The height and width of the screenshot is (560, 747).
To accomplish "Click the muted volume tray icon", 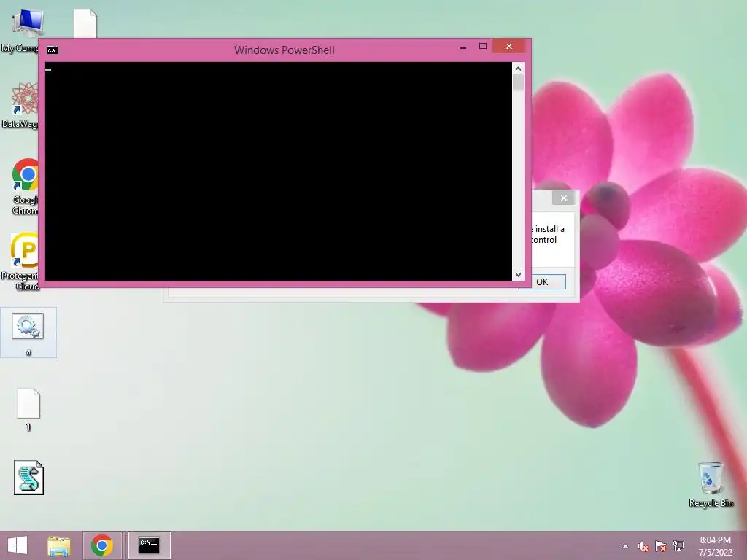I will (643, 547).
